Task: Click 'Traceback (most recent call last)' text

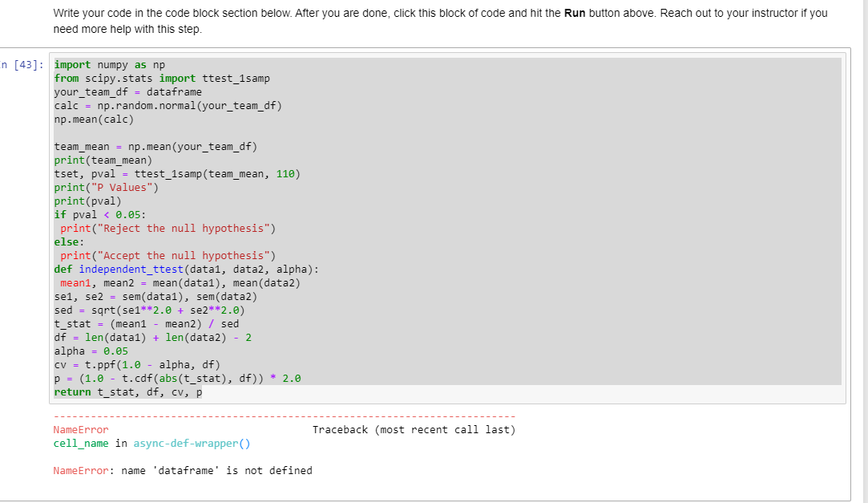Action: [x=414, y=430]
